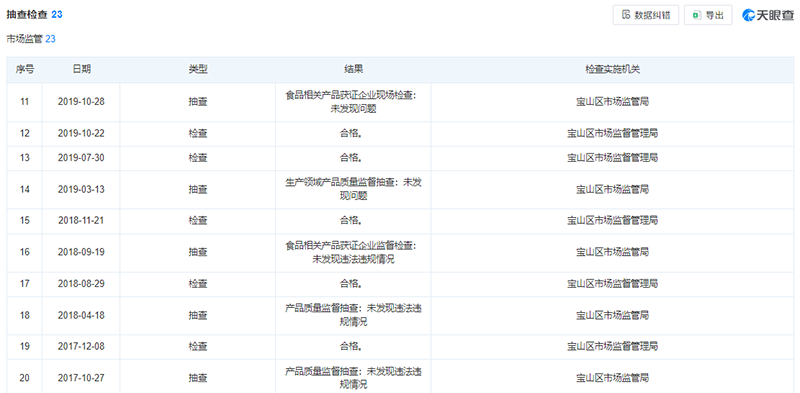800x393 pixels.
Task: Click the 合格 result in row 17
Action: (x=351, y=284)
